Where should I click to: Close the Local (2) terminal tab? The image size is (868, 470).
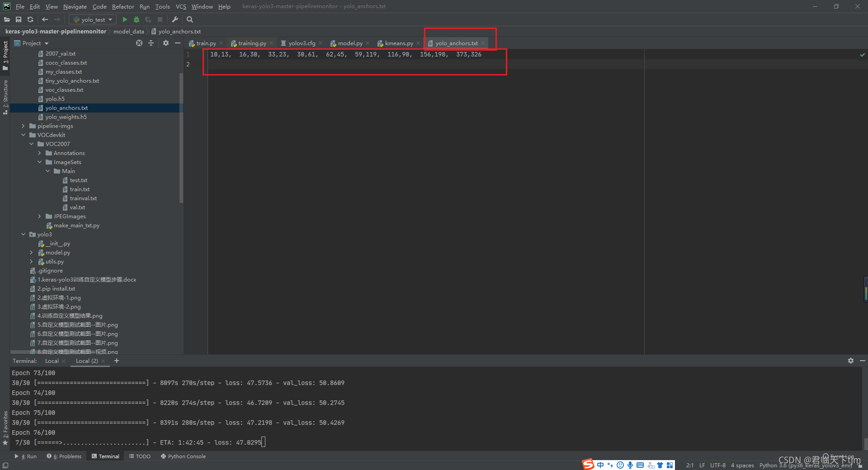click(x=103, y=361)
